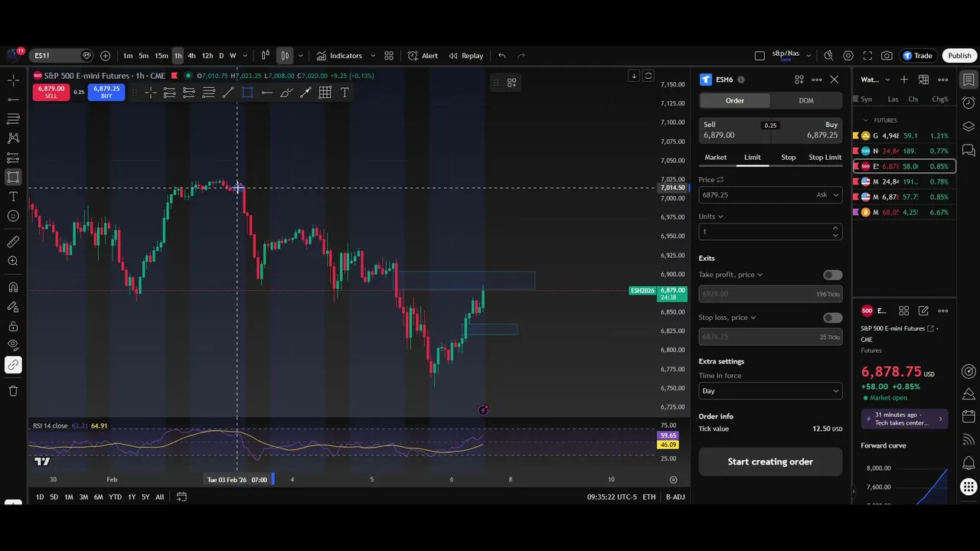The width and height of the screenshot is (980, 551).
Task: Select the 1Y date range
Action: point(132,497)
